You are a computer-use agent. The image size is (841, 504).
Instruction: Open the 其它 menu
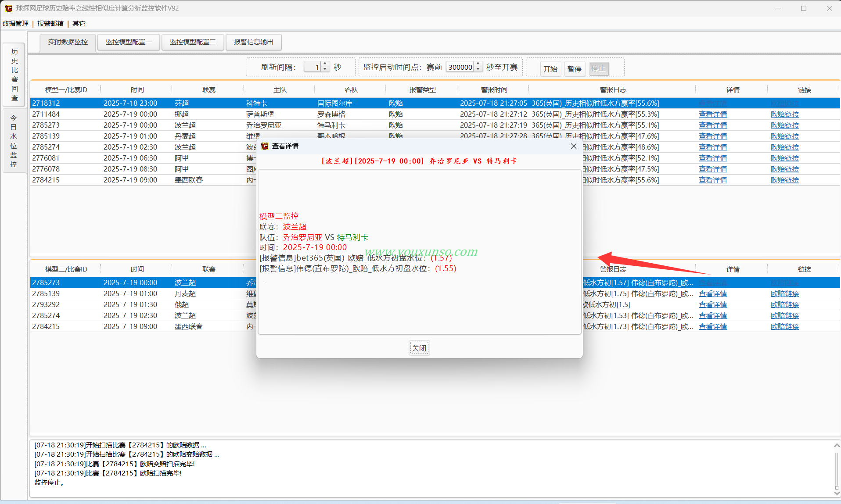click(79, 24)
